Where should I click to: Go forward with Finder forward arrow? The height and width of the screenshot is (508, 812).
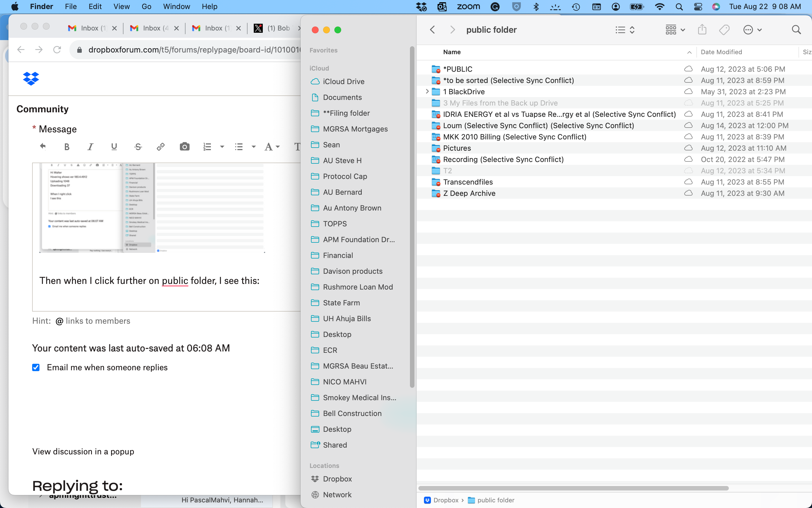453,30
